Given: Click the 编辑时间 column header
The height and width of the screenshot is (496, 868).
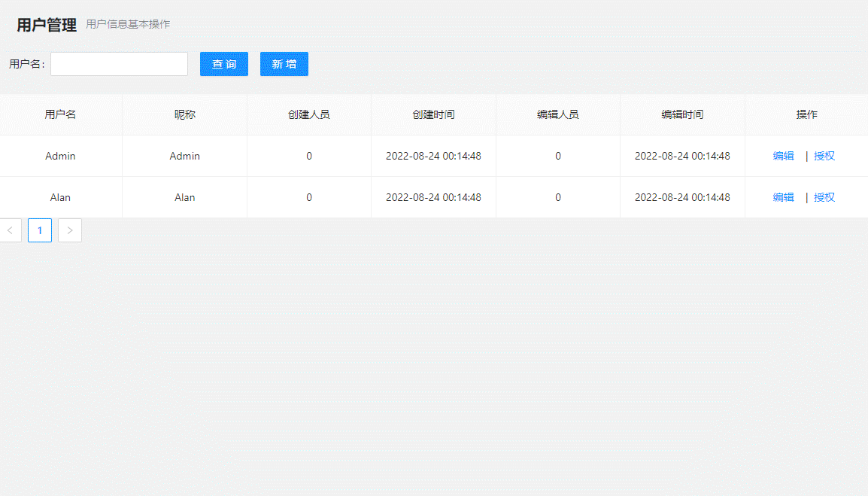Looking at the screenshot, I should tap(682, 114).
